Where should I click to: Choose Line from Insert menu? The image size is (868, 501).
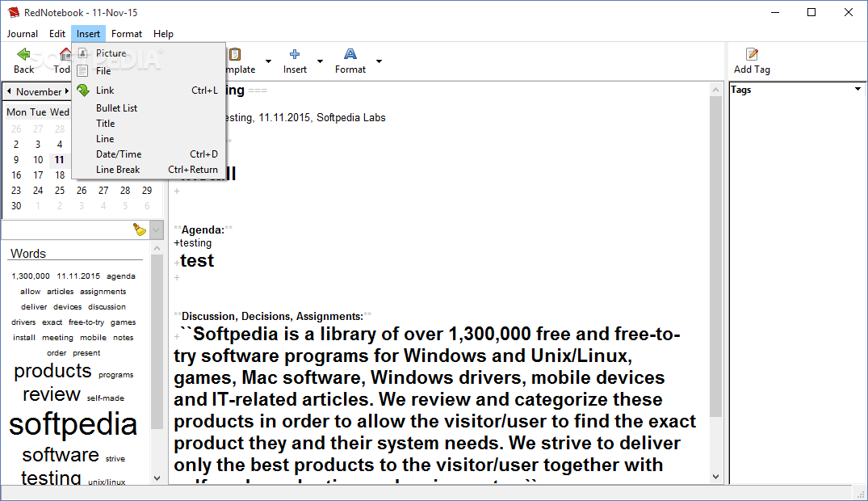pyautogui.click(x=149, y=139)
